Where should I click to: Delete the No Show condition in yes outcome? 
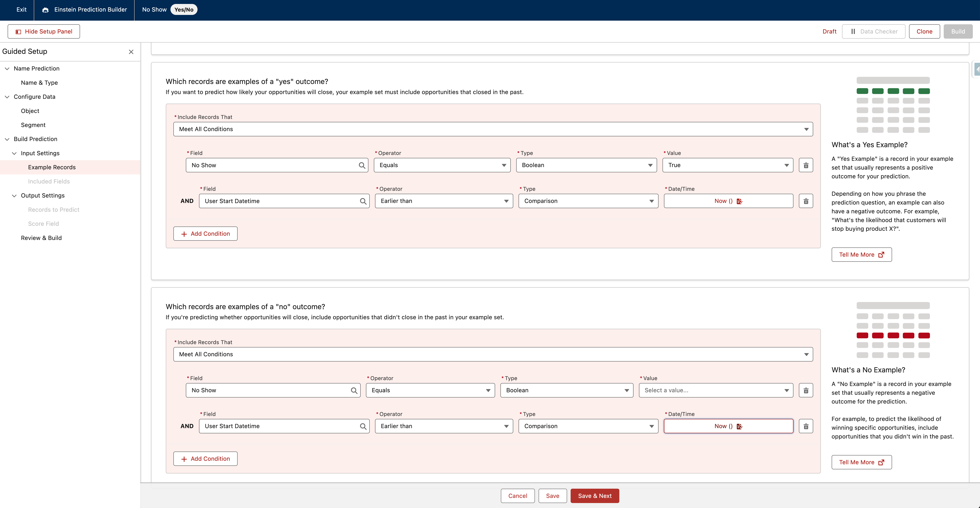tap(806, 165)
